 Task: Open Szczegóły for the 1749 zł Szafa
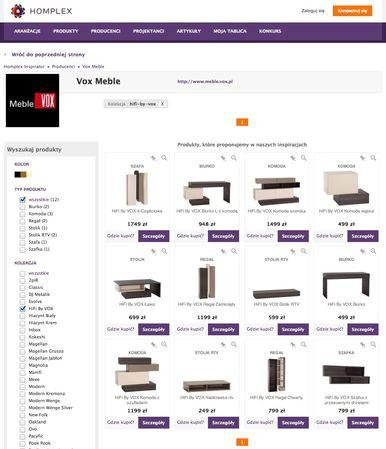coord(154,236)
